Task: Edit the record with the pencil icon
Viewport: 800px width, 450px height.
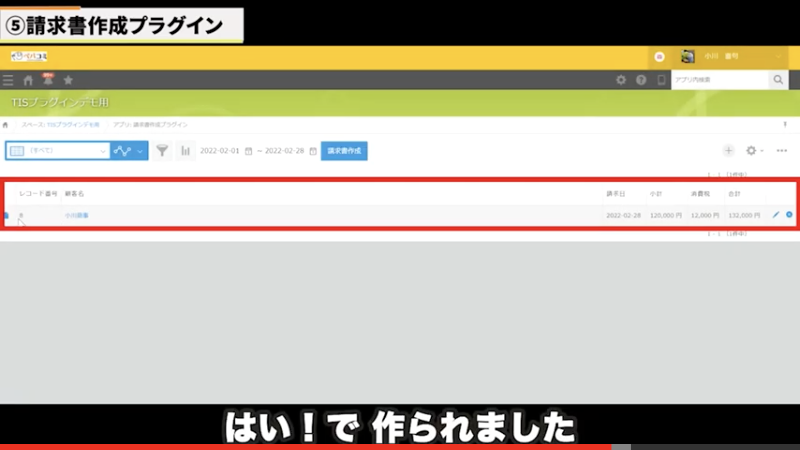Action: point(776,215)
